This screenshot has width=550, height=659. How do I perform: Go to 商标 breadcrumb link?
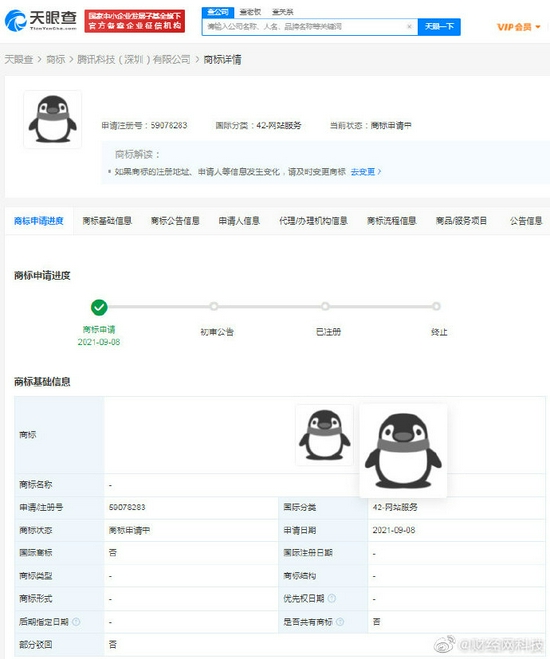click(x=55, y=60)
